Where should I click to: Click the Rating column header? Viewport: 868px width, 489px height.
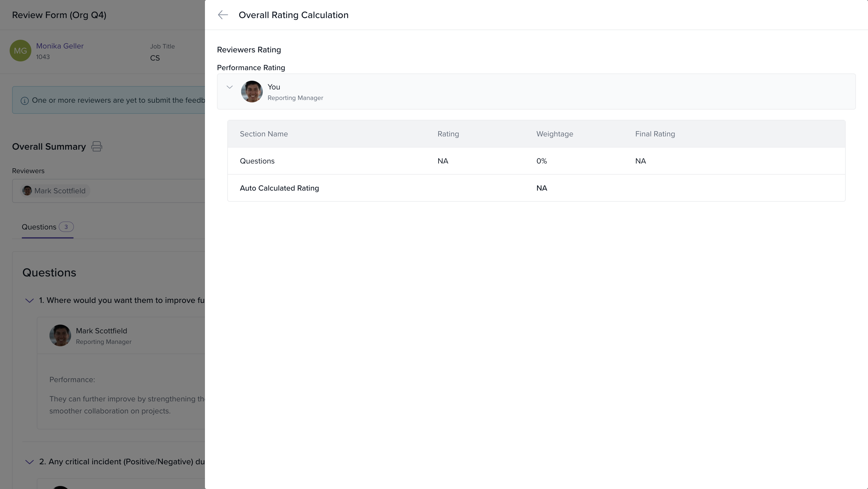[448, 134]
